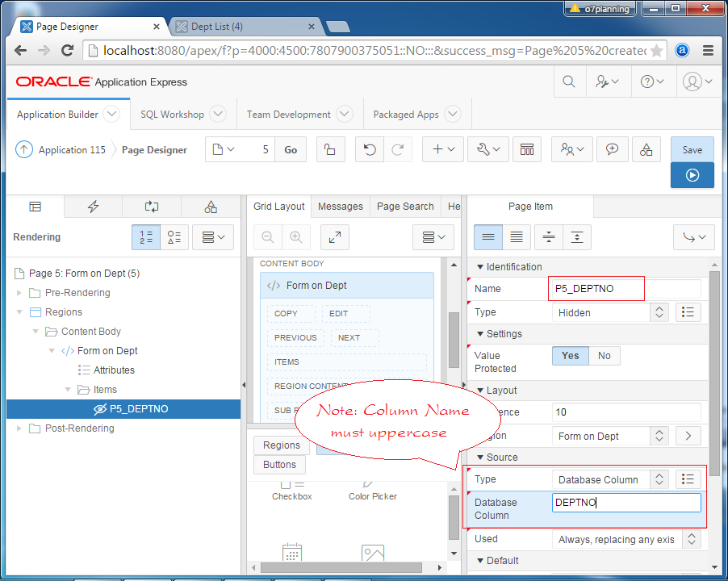This screenshot has width=728, height=581.
Task: Go to Form on Dept region arrow
Action: 688,436
